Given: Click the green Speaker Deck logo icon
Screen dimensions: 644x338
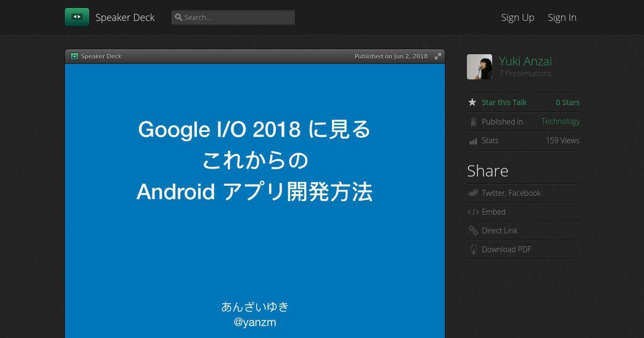Looking at the screenshot, I should click(77, 17).
